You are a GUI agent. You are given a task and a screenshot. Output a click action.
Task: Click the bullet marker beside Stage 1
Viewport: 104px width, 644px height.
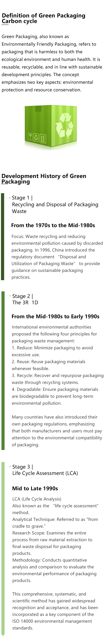pyautogui.click(x=10, y=198)
